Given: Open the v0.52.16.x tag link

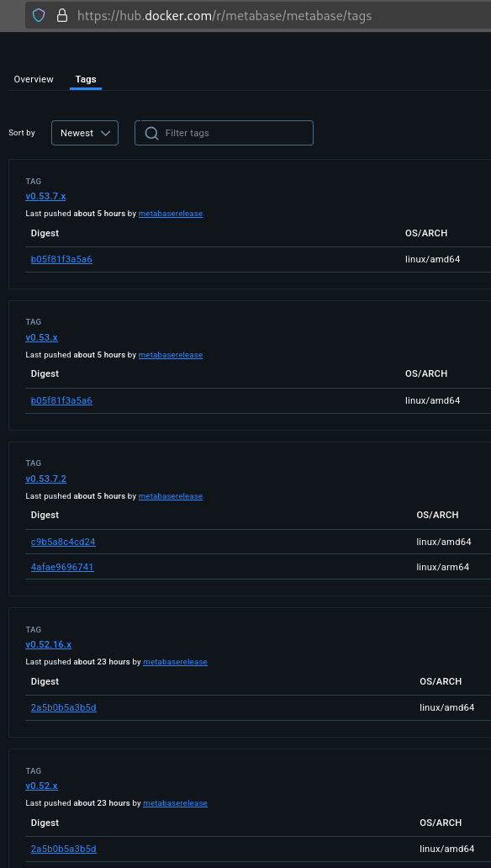Looking at the screenshot, I should 48,644.
